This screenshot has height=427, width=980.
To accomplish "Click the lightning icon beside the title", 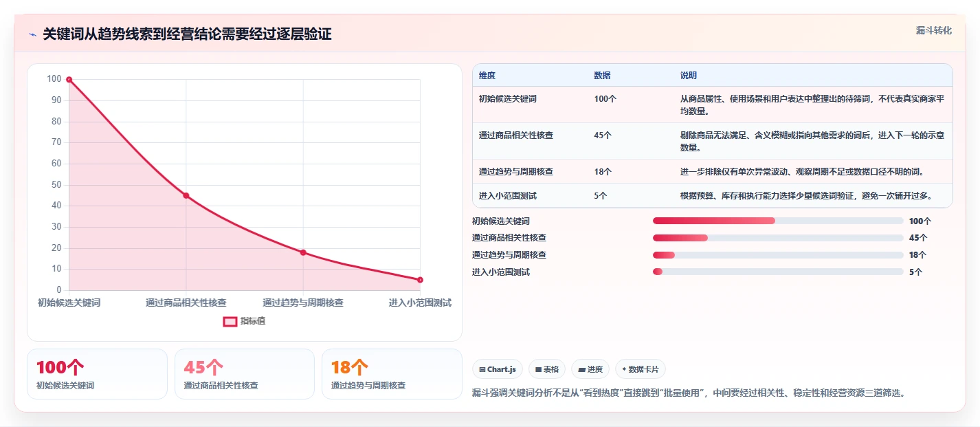I will pyautogui.click(x=33, y=35).
